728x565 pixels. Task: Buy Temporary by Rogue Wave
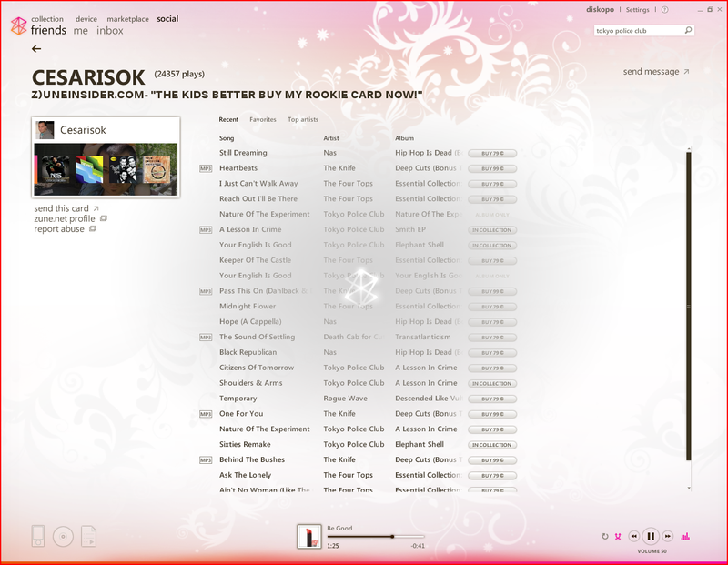pos(492,399)
